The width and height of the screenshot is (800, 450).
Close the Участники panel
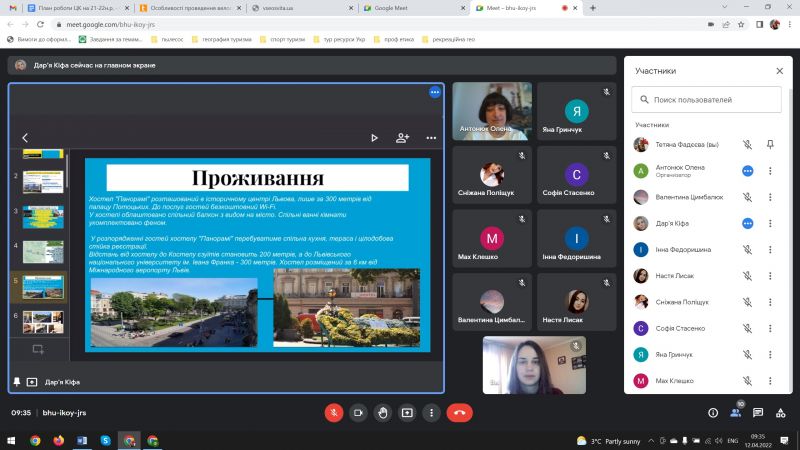(x=780, y=71)
